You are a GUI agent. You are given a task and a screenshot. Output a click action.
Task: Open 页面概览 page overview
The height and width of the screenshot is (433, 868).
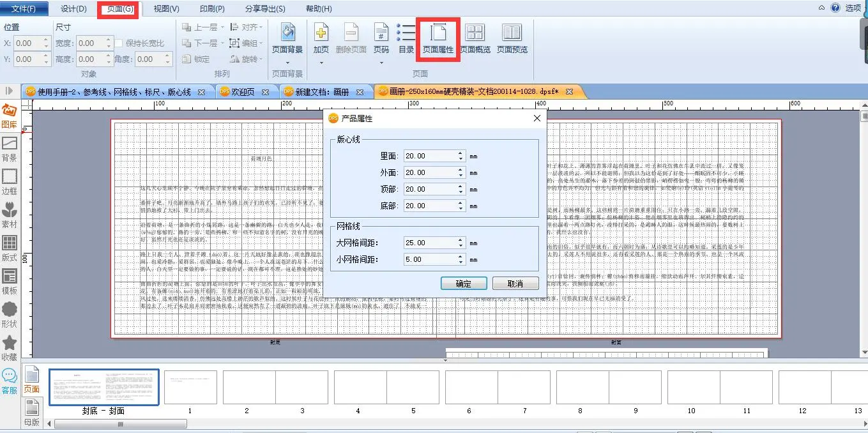[475, 37]
